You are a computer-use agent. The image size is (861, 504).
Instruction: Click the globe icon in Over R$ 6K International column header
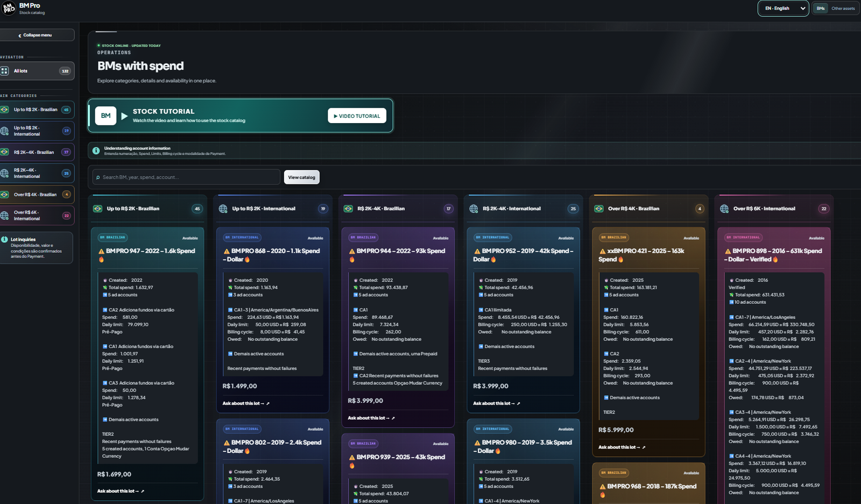(724, 209)
